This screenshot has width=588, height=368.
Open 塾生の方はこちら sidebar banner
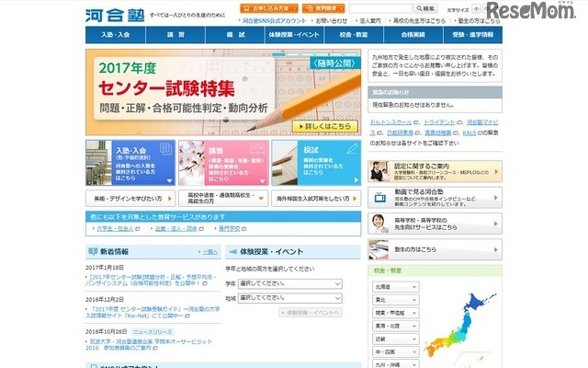click(x=435, y=249)
